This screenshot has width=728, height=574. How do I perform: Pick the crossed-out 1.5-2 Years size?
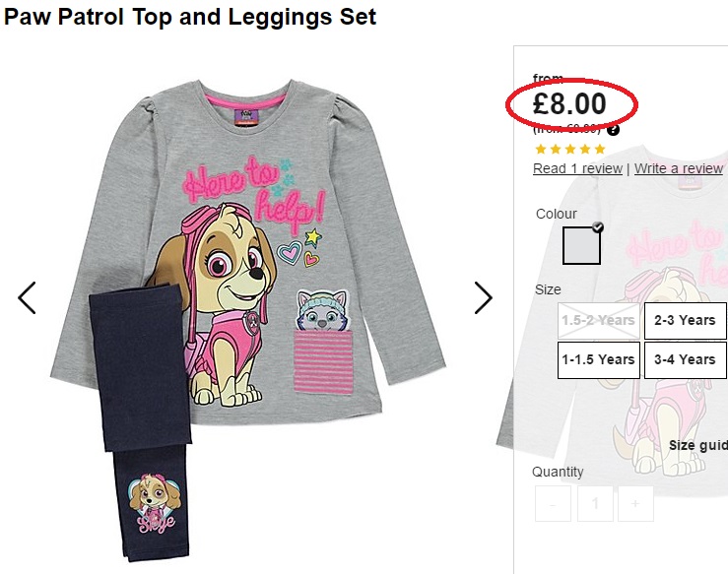tap(598, 320)
